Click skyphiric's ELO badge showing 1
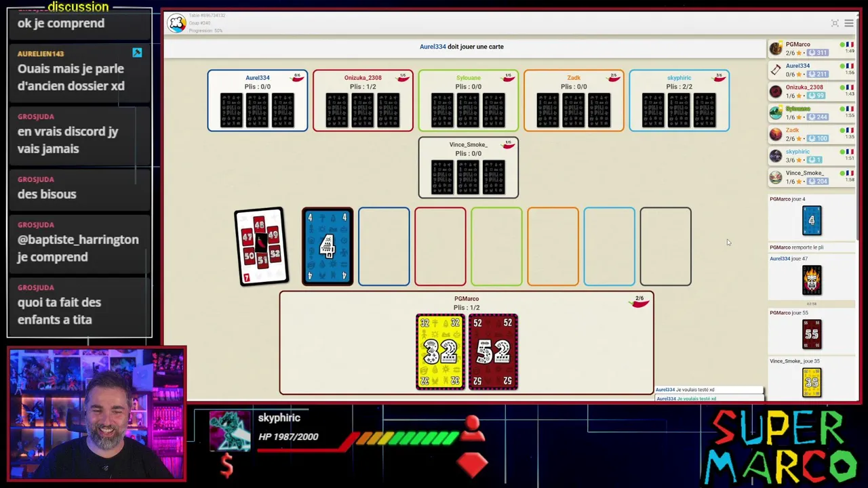868x488 pixels. [x=814, y=160]
